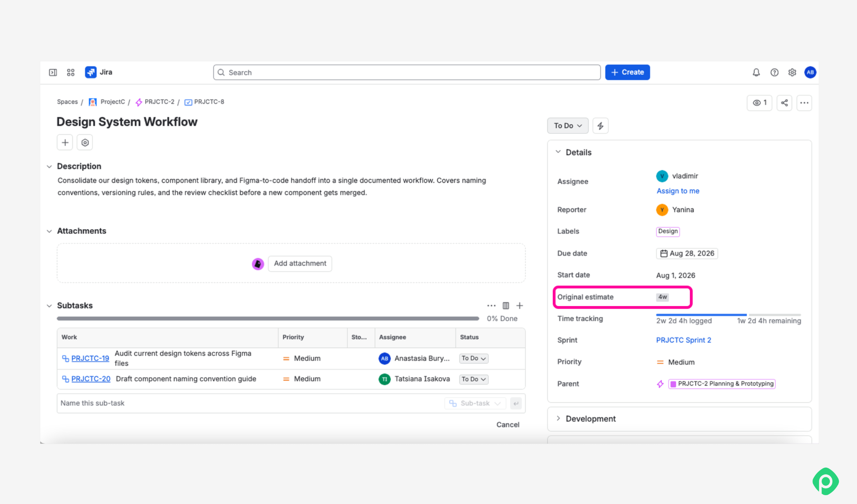Click the apps target icon under title
Viewport: 857px width, 504px height.
[x=85, y=143]
